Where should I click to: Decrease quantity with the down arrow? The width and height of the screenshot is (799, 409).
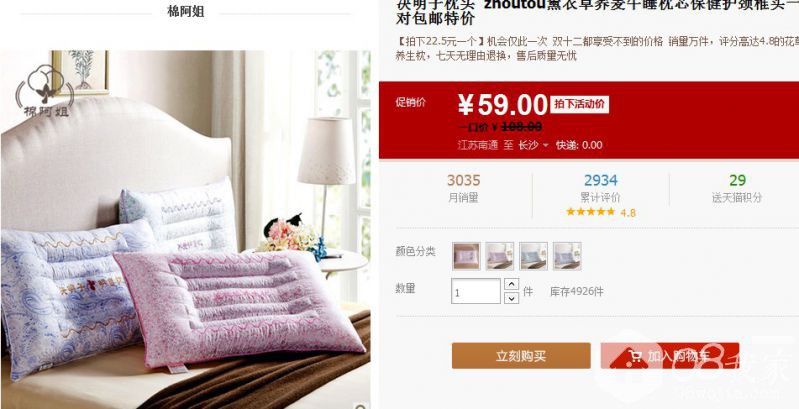[x=511, y=298]
